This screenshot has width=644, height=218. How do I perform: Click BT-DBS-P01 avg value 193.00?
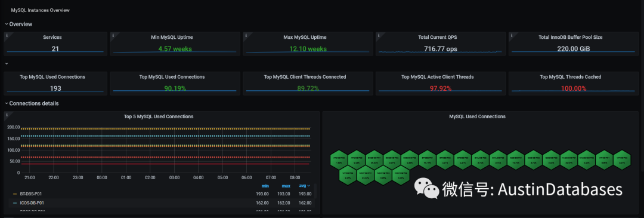coord(305,194)
